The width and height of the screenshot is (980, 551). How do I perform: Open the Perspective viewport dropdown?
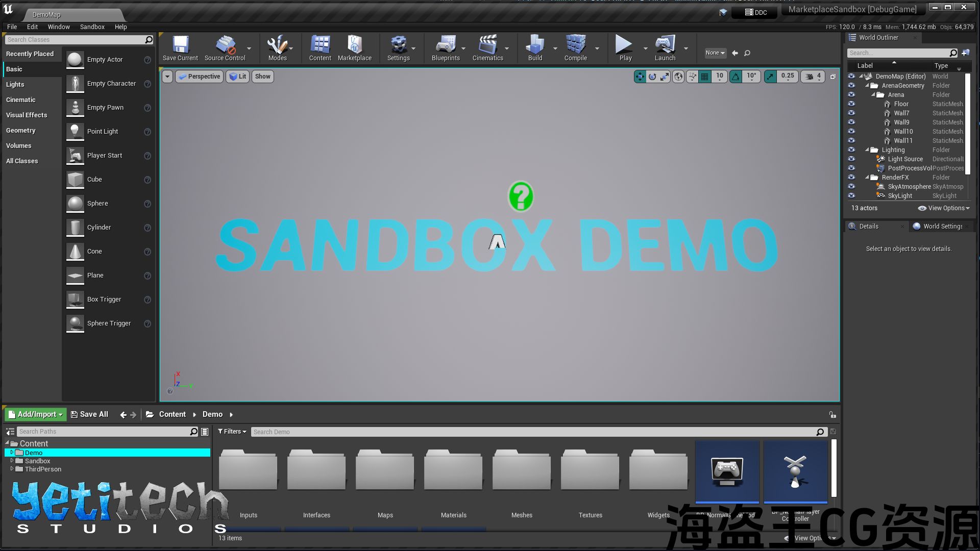coord(200,77)
